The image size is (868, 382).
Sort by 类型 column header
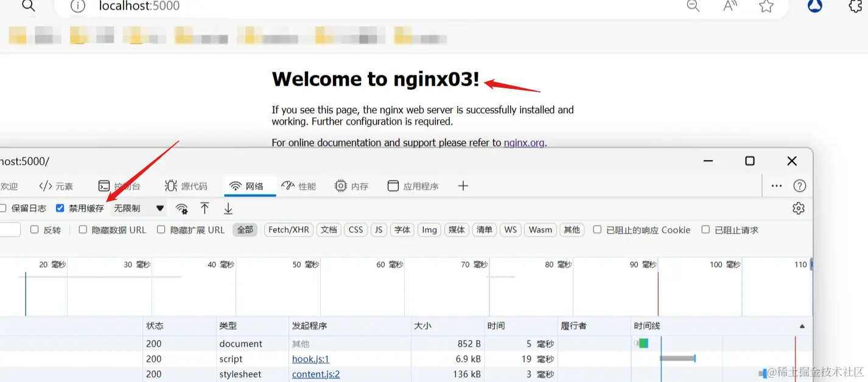coord(253,325)
